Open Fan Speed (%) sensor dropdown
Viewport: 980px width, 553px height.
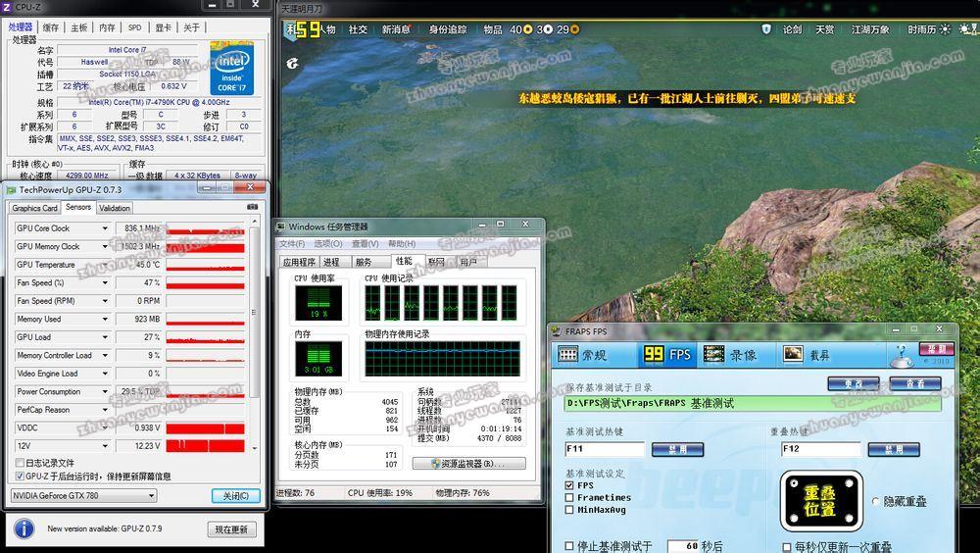[x=105, y=282]
